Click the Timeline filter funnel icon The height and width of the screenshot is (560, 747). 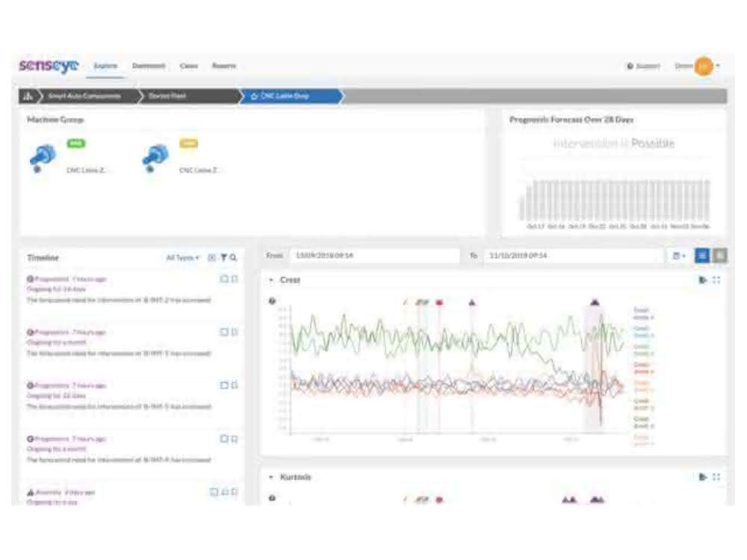[x=223, y=258]
